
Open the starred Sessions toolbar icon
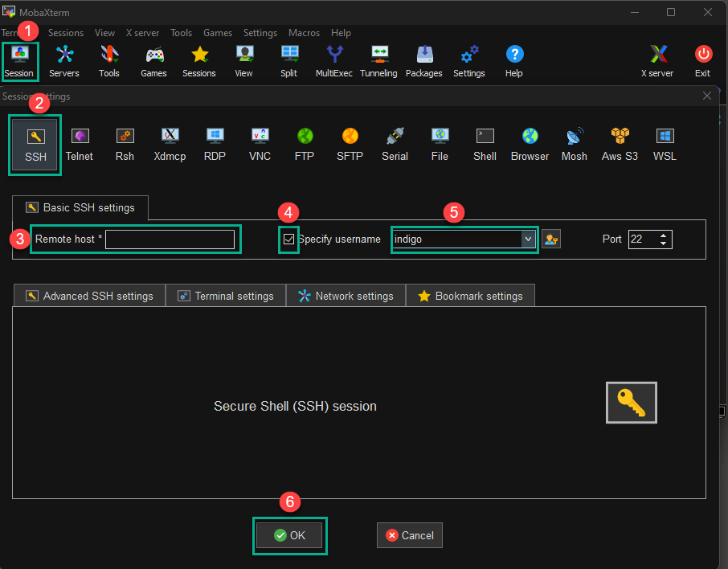click(199, 61)
